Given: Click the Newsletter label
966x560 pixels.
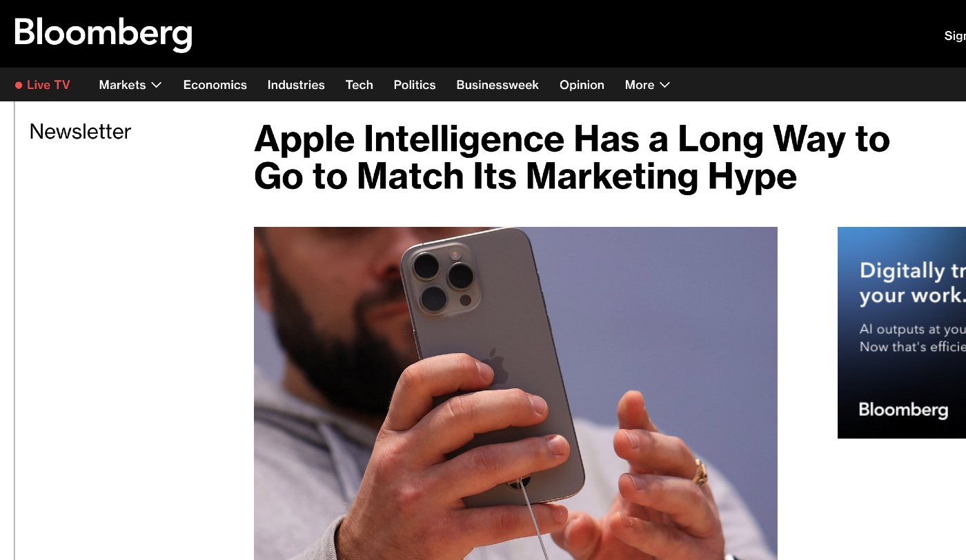Looking at the screenshot, I should tap(80, 131).
